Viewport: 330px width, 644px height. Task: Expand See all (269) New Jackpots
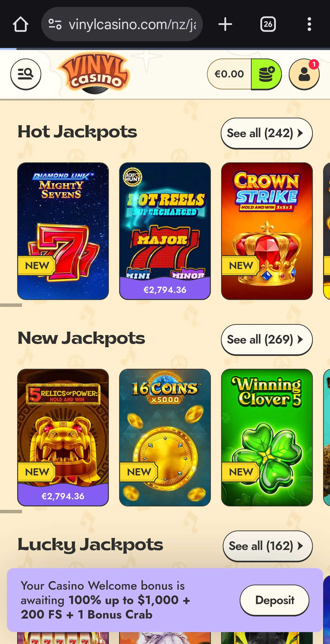click(267, 340)
